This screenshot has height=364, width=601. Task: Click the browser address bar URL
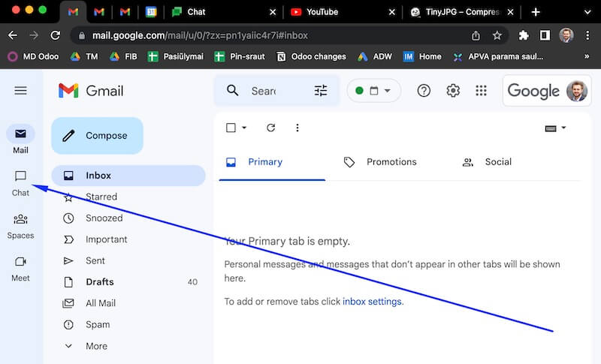(200, 35)
